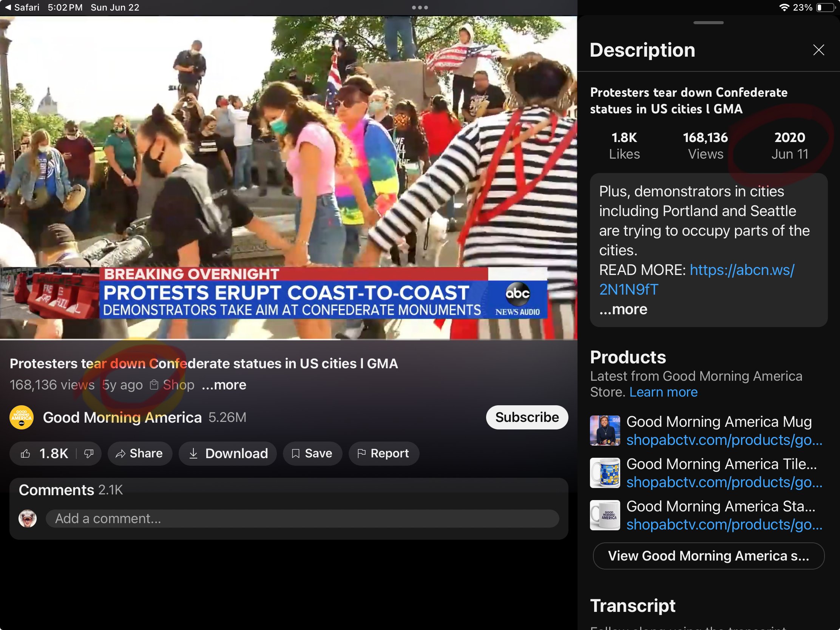The height and width of the screenshot is (630, 840).
Task: View Good Morning America store button
Action: [709, 556]
